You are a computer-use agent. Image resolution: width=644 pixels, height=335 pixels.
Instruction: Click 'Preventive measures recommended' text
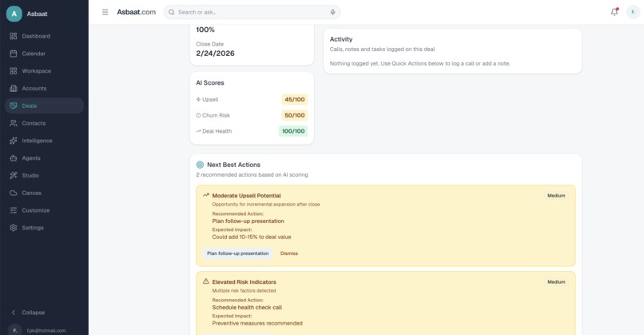coord(257,324)
